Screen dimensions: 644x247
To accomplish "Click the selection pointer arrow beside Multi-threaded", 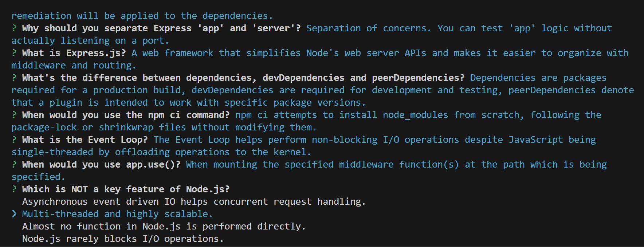I will coord(14,214).
